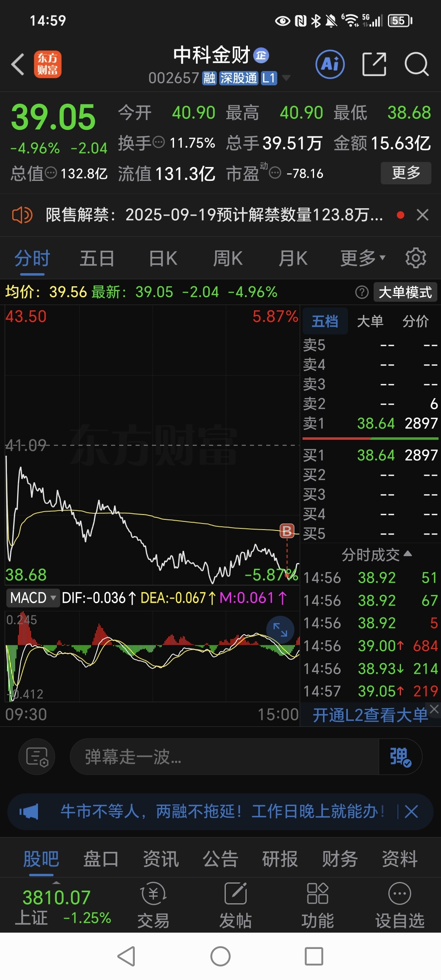Tap Android home navigation button

(x=220, y=956)
